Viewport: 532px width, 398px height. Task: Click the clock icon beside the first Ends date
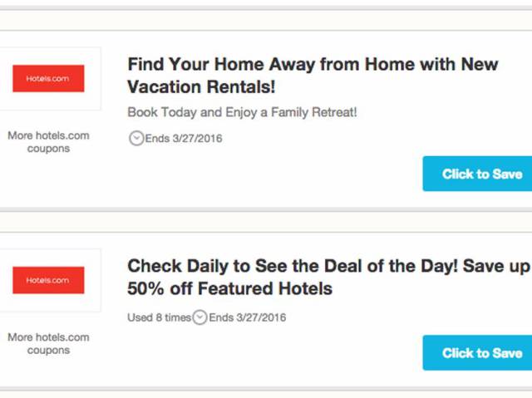pyautogui.click(x=136, y=138)
